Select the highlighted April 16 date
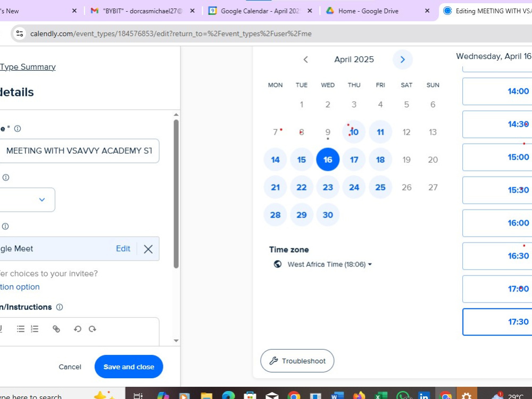This screenshot has height=399, width=532. (x=328, y=160)
